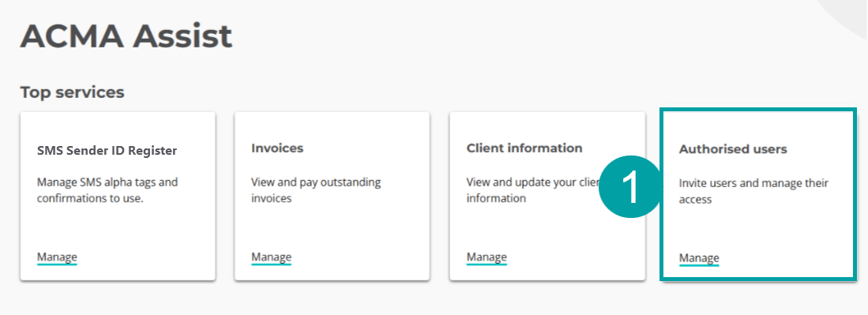Viewport: 868px width, 315px height.
Task: Open Manage link under Authorised users
Action: 699,258
